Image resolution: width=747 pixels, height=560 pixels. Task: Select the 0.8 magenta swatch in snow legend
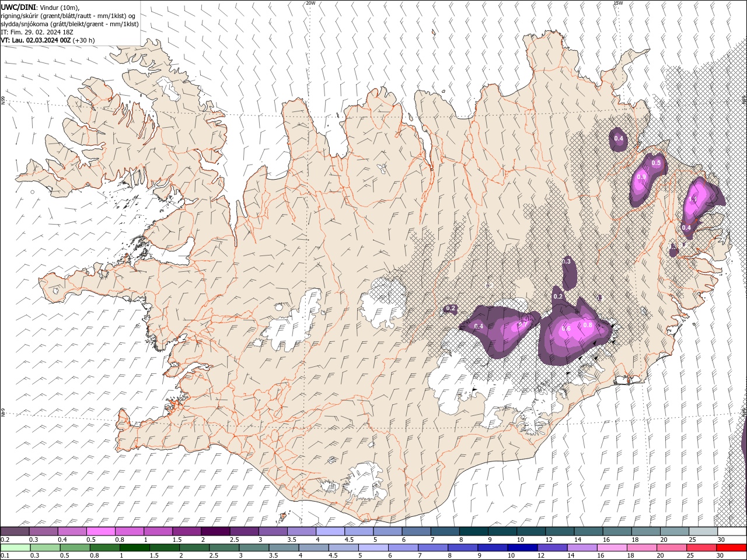coord(130,531)
